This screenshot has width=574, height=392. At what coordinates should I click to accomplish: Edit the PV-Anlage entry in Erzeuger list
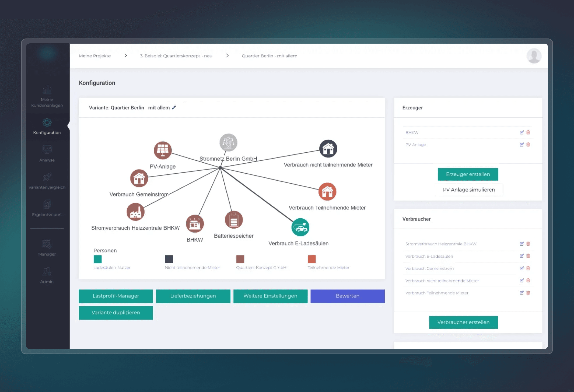coord(522,145)
